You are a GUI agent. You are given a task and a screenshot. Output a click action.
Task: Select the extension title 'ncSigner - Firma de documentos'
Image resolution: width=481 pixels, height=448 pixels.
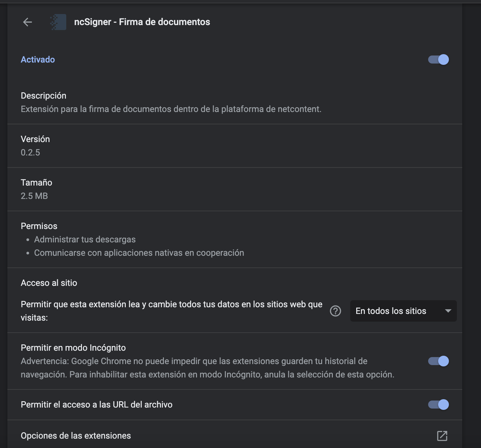pyautogui.click(x=142, y=22)
